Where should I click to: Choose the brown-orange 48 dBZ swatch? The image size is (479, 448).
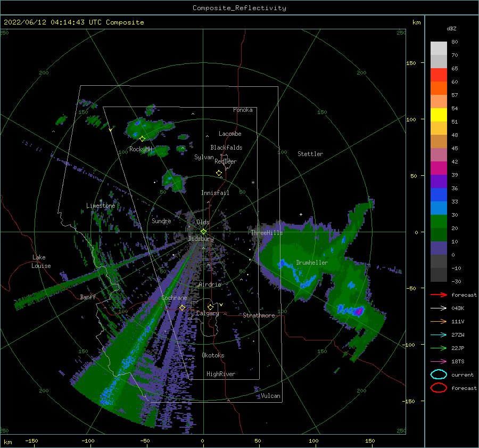coord(439,141)
